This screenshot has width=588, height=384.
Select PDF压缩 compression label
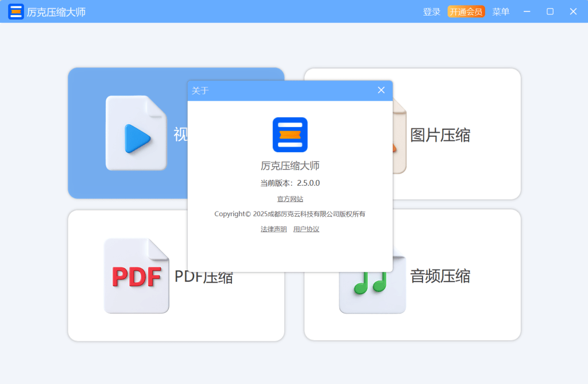pos(204,277)
